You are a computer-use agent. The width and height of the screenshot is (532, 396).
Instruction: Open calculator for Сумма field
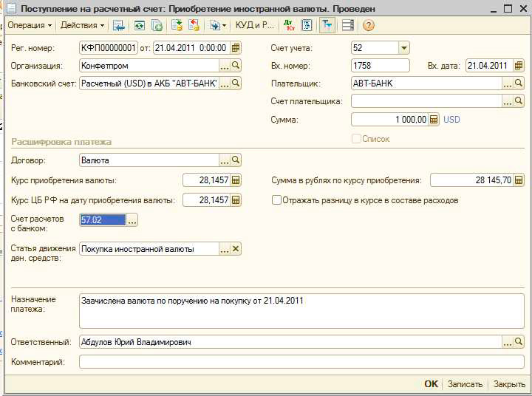tap(434, 119)
